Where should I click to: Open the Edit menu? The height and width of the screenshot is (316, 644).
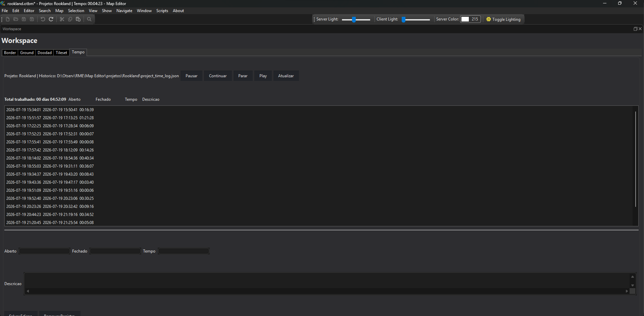coord(16,11)
